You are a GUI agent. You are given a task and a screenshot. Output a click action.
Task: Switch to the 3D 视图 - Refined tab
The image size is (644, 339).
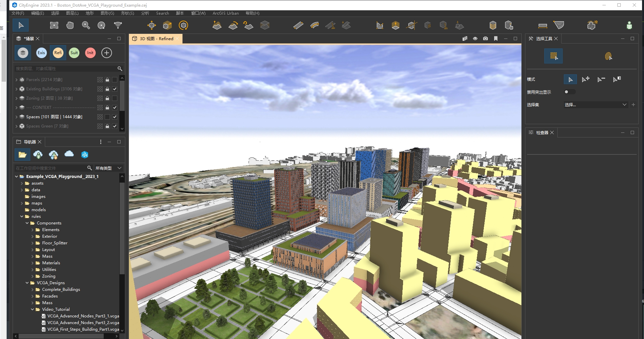click(156, 39)
